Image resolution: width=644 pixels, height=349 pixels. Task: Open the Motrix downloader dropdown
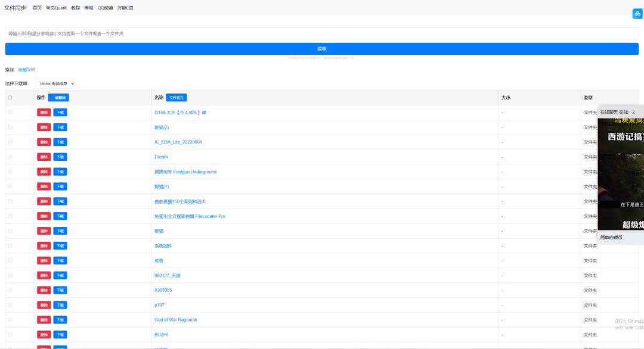[x=55, y=84]
